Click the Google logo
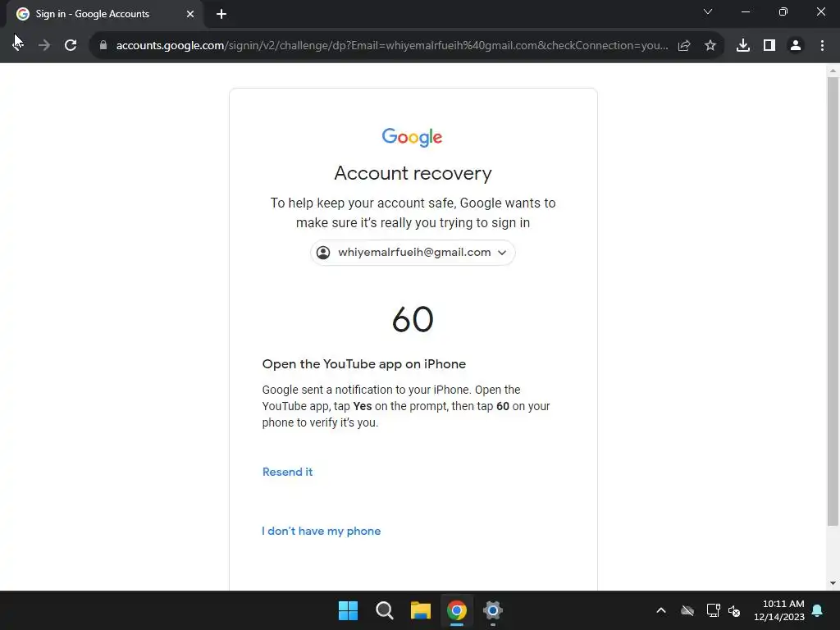The height and width of the screenshot is (630, 840). 412,137
